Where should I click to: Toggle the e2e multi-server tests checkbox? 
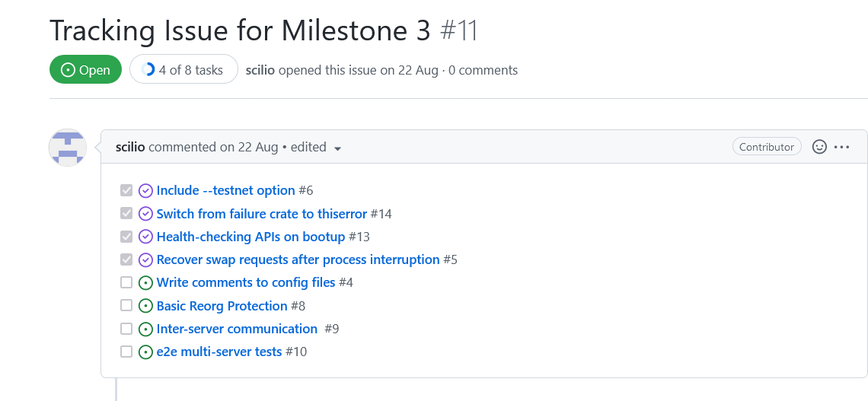pos(126,352)
